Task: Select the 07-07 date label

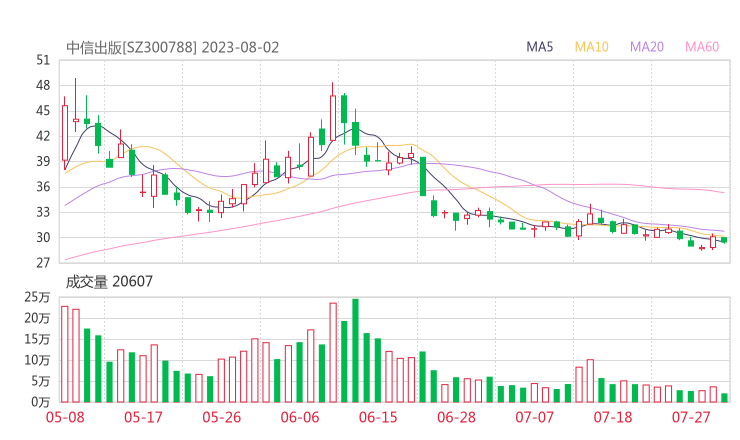Action: pos(534,417)
